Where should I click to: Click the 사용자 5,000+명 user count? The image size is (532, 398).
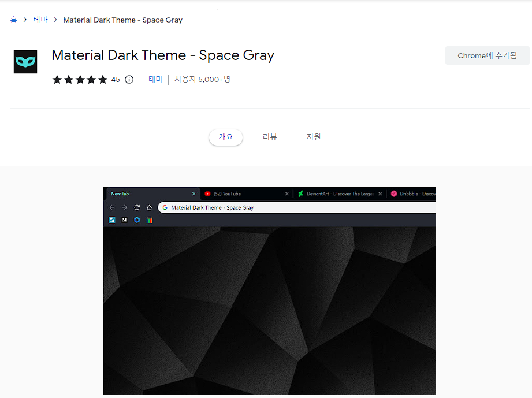[202, 80]
